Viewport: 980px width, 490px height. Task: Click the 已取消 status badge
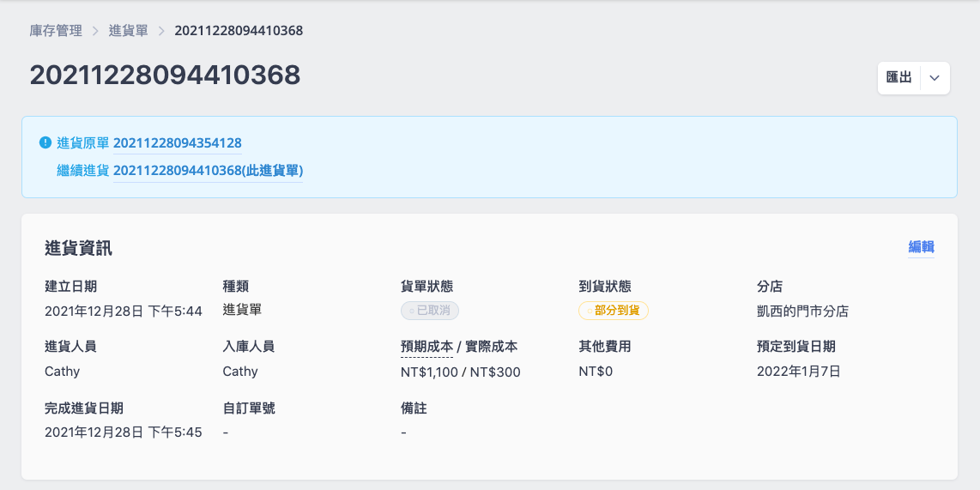tap(430, 311)
